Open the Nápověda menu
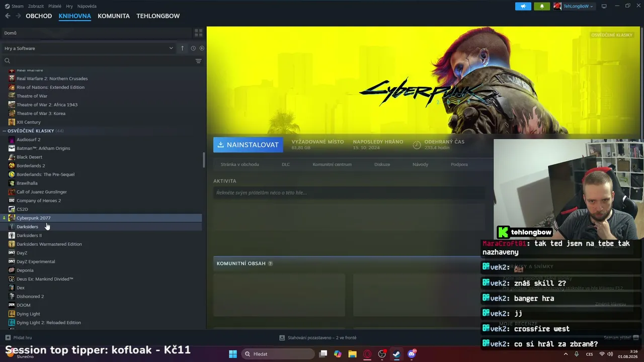 coord(87,6)
